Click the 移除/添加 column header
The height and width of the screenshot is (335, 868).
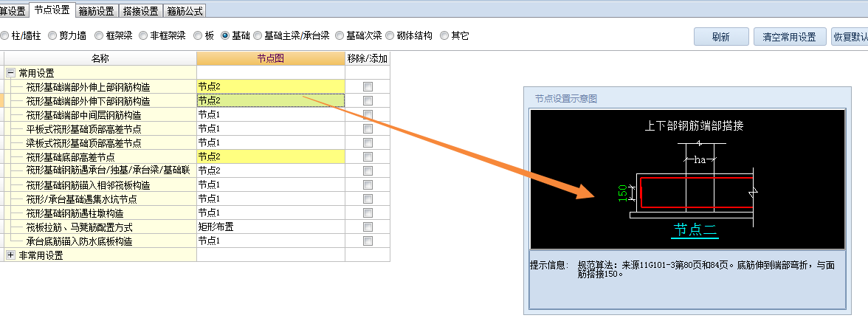click(x=368, y=58)
